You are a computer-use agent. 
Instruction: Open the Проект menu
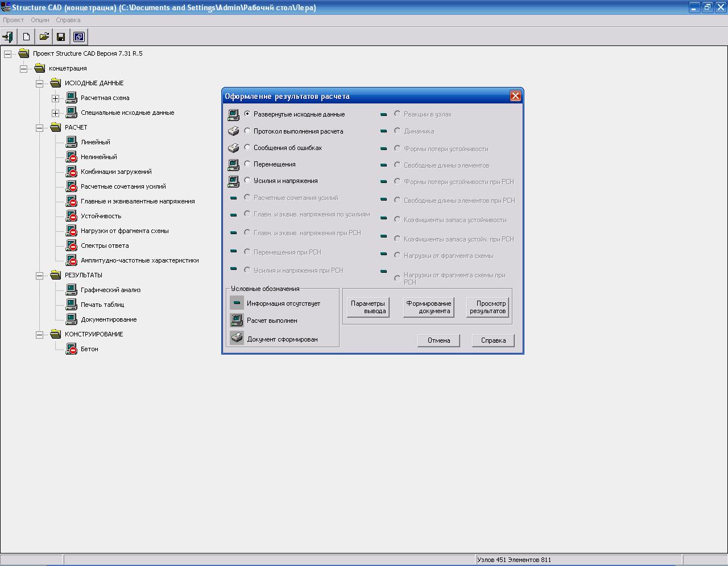click(14, 20)
